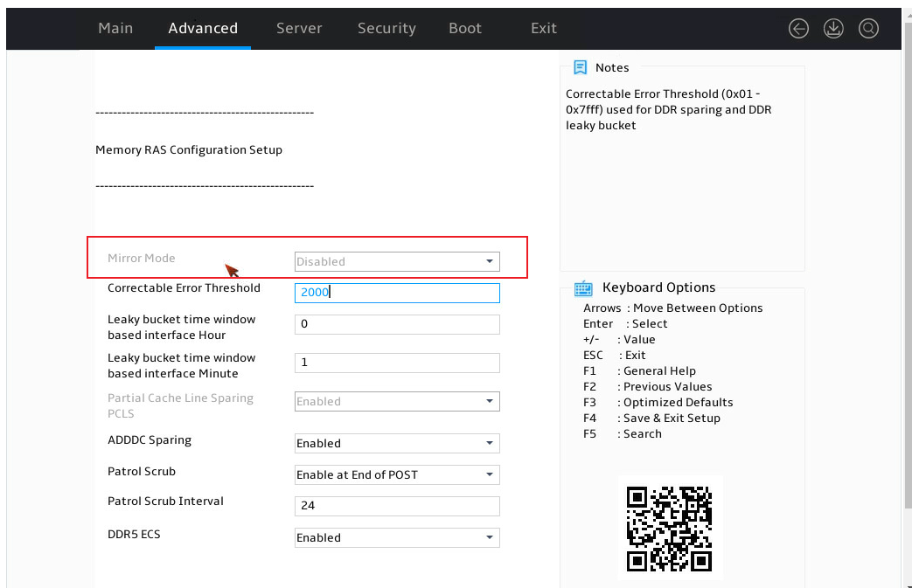Click the Mirror Mode label

(142, 258)
